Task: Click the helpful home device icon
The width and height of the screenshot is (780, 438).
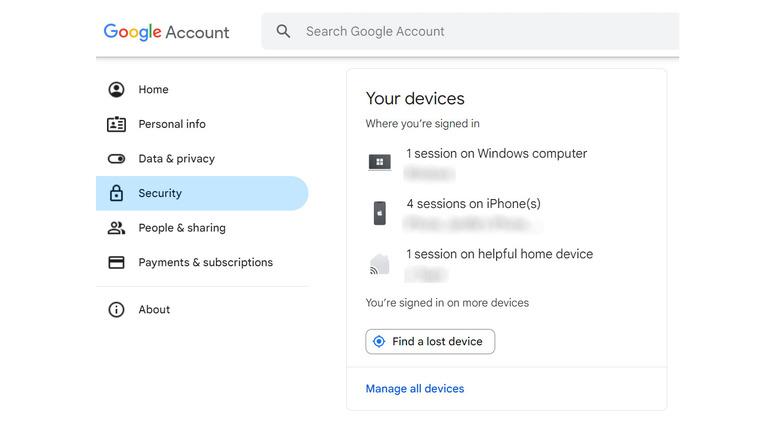Action: [379, 264]
